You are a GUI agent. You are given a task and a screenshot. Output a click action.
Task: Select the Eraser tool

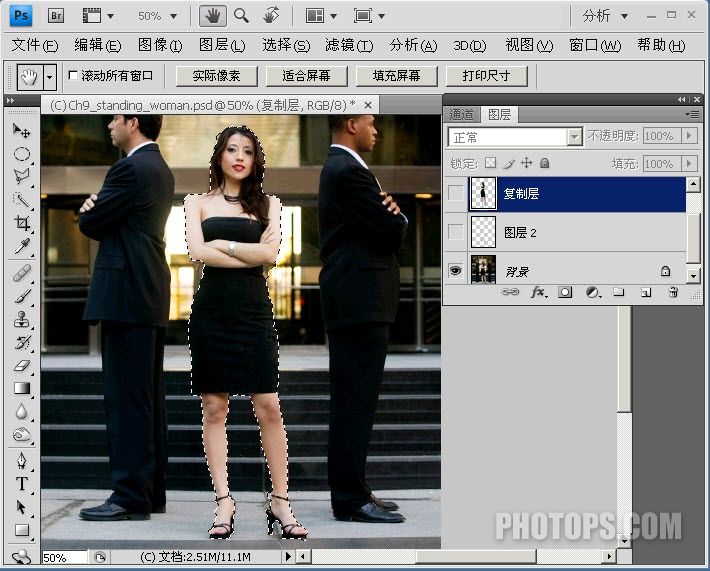[x=21, y=365]
